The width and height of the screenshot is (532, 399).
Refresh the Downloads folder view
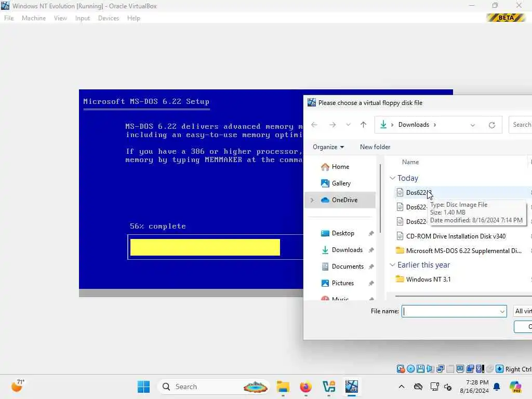click(x=492, y=125)
